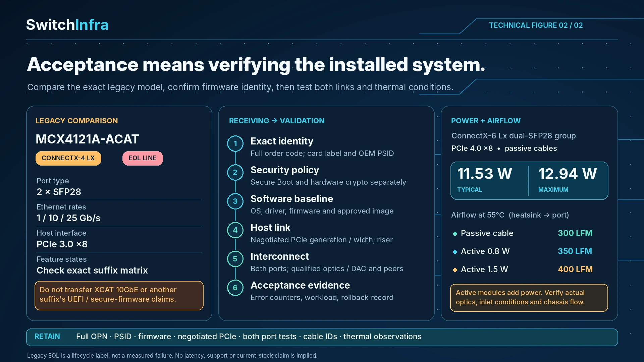Click Check exact suffix matrix text

(x=92, y=270)
